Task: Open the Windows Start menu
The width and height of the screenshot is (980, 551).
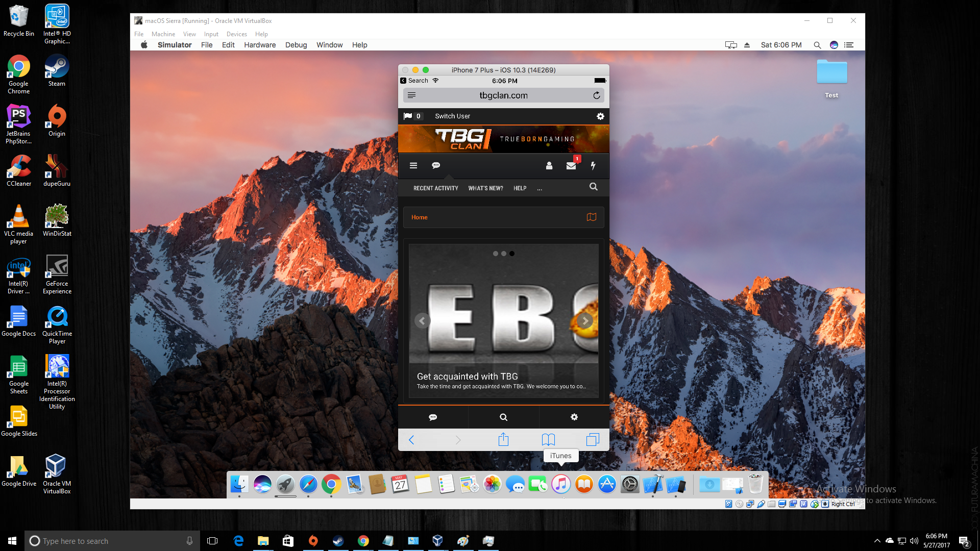Action: click(12, 541)
